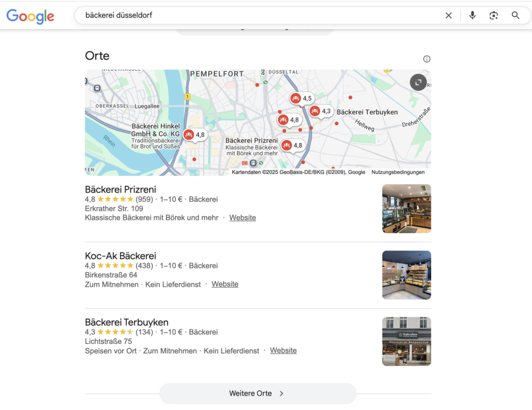Open Bäckerei Prizreni's Website link
Image resolution: width=532 pixels, height=410 pixels.
pyautogui.click(x=243, y=218)
